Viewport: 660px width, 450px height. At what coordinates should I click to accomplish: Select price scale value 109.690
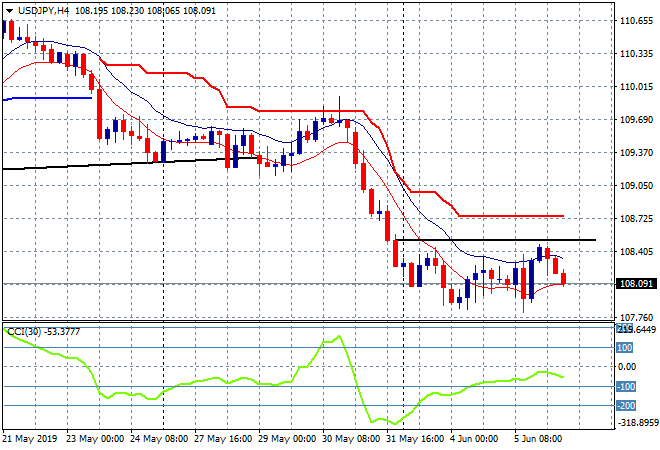(x=636, y=120)
